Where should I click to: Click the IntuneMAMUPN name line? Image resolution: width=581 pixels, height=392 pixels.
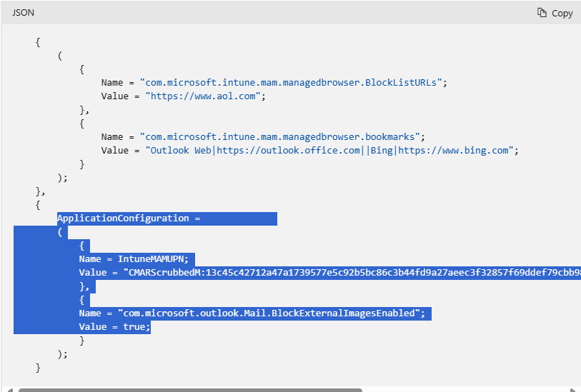pyautogui.click(x=134, y=259)
